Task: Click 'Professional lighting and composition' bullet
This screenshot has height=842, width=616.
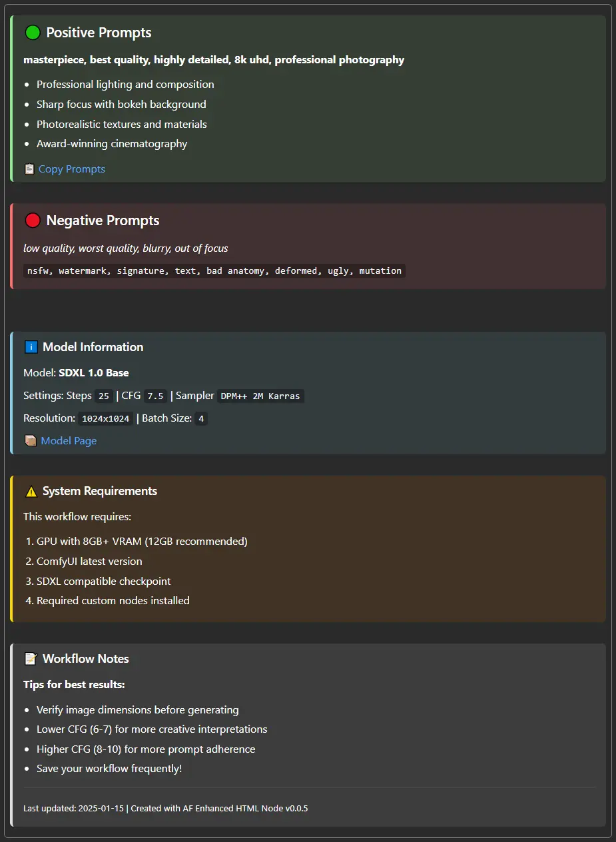Action: coord(125,85)
